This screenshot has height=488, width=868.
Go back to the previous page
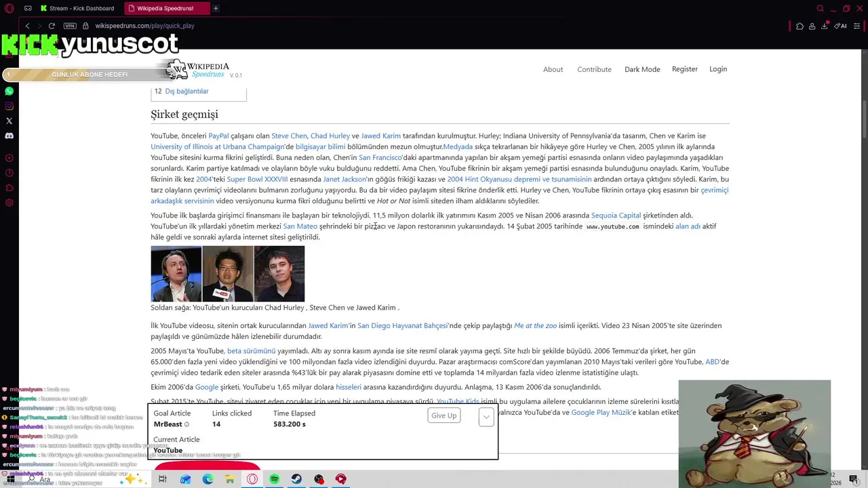coord(27,26)
